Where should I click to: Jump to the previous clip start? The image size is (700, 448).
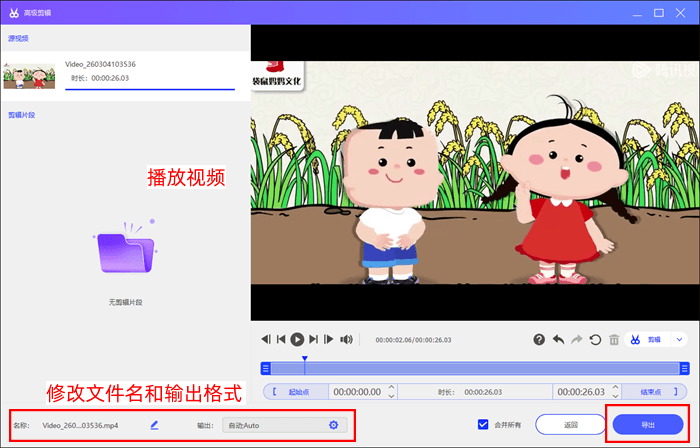pos(281,340)
